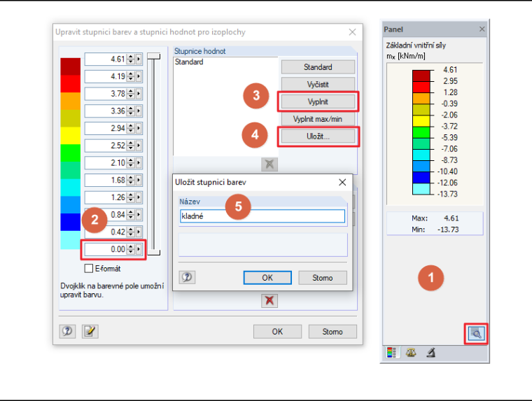532x401 pixels.
Task: Open the arrow menu next to value 4.61
Action: [x=139, y=59]
